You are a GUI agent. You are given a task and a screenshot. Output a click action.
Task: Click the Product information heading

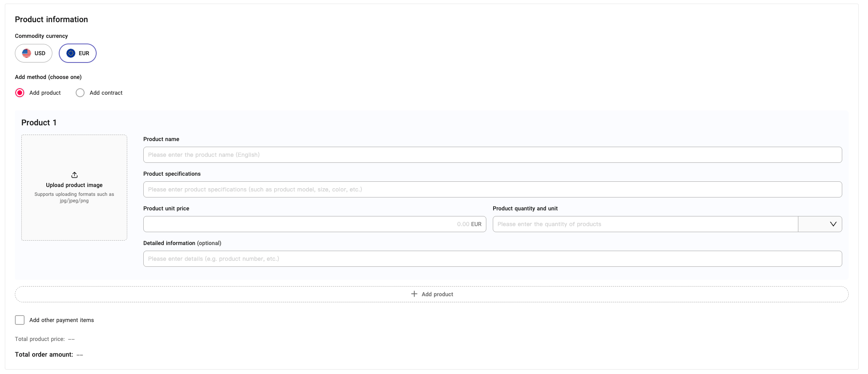click(x=51, y=19)
